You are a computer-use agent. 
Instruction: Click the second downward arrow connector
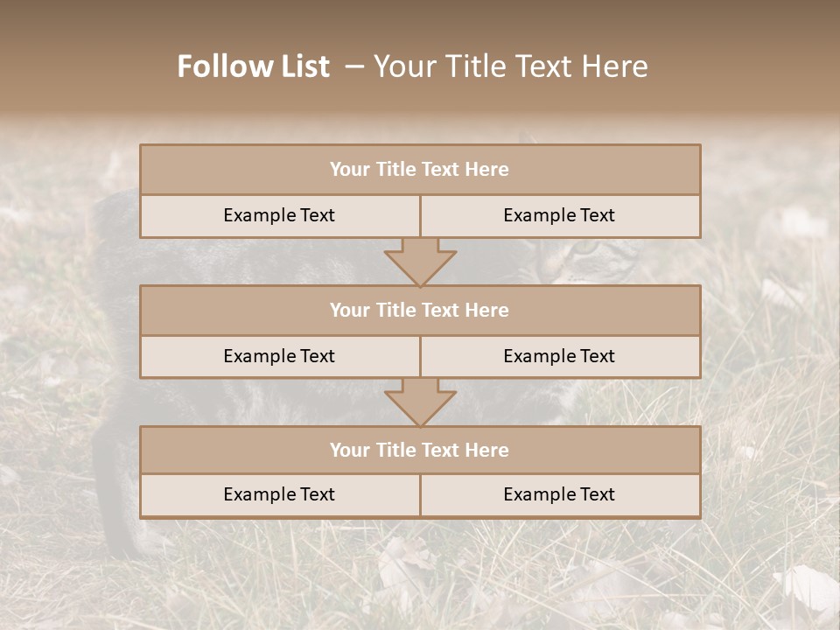(420, 402)
